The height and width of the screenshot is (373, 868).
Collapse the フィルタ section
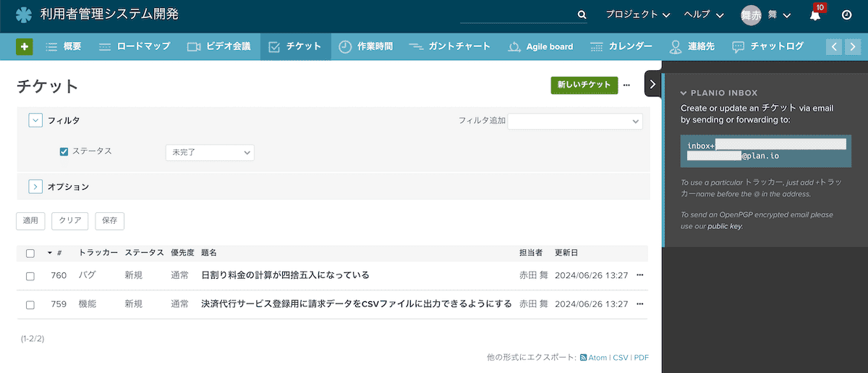(35, 121)
